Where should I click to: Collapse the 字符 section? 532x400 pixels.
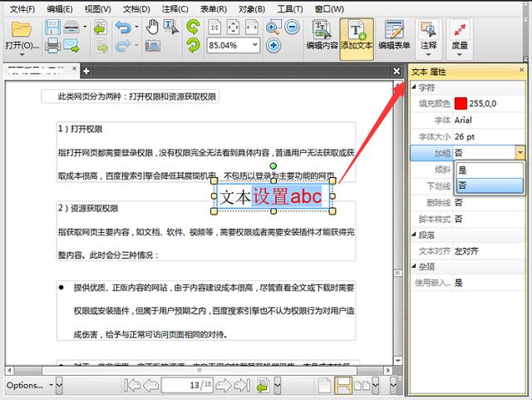[414, 87]
